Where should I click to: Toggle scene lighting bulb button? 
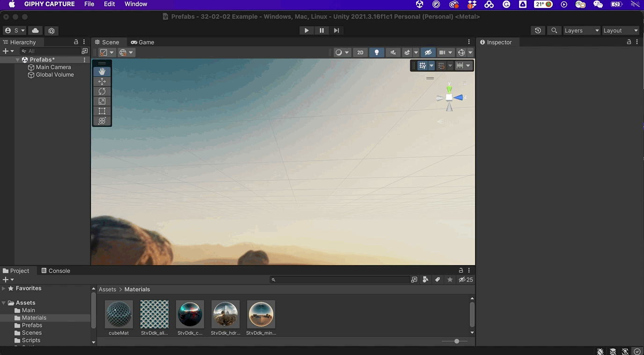pyautogui.click(x=376, y=52)
